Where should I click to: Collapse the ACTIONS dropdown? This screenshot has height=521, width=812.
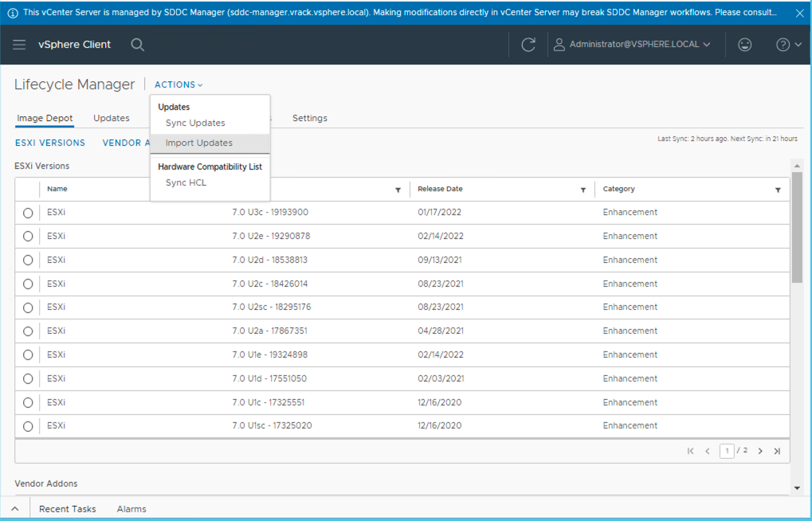tap(178, 84)
